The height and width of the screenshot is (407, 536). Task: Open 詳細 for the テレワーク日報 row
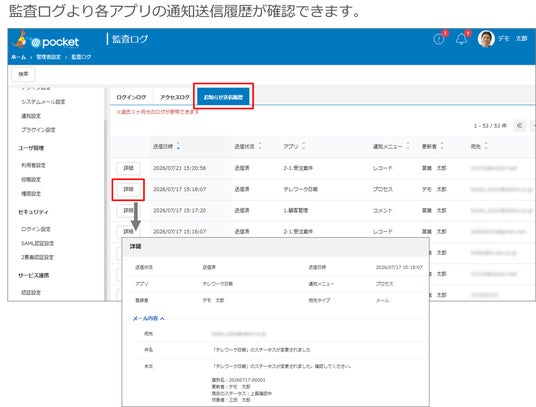128,189
